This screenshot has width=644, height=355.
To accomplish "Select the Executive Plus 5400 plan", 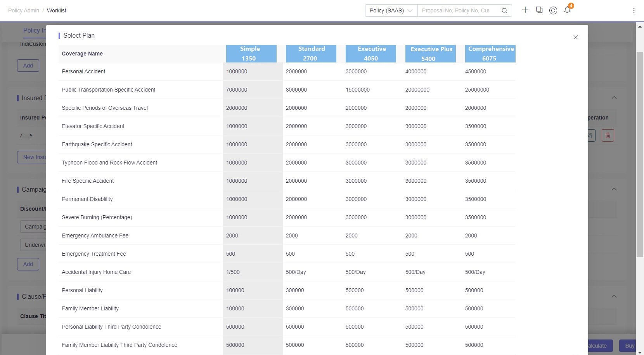I will pyautogui.click(x=431, y=54).
